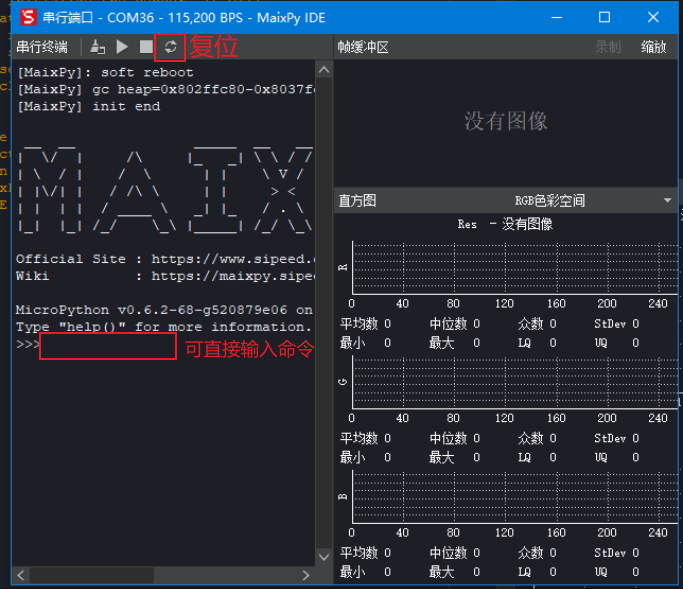Click the horizontal scroll left arrow

[x=21, y=575]
